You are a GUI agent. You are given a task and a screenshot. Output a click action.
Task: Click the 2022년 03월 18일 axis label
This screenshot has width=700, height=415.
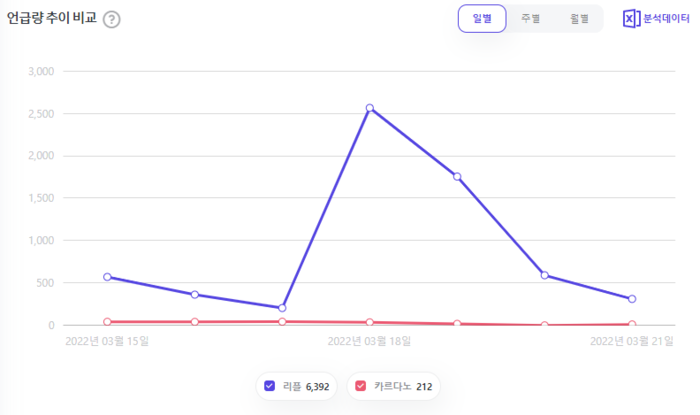pyautogui.click(x=370, y=341)
